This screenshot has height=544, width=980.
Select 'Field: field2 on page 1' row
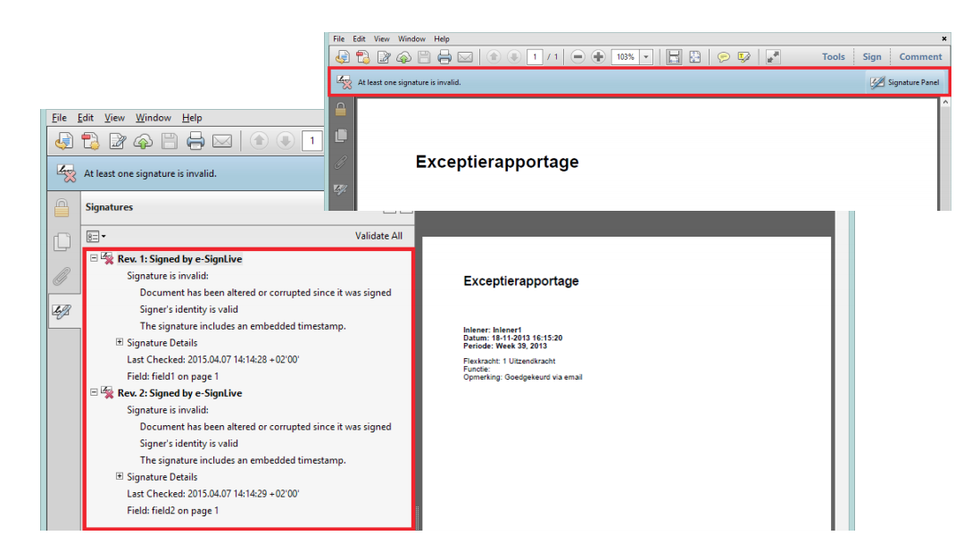pos(172,511)
